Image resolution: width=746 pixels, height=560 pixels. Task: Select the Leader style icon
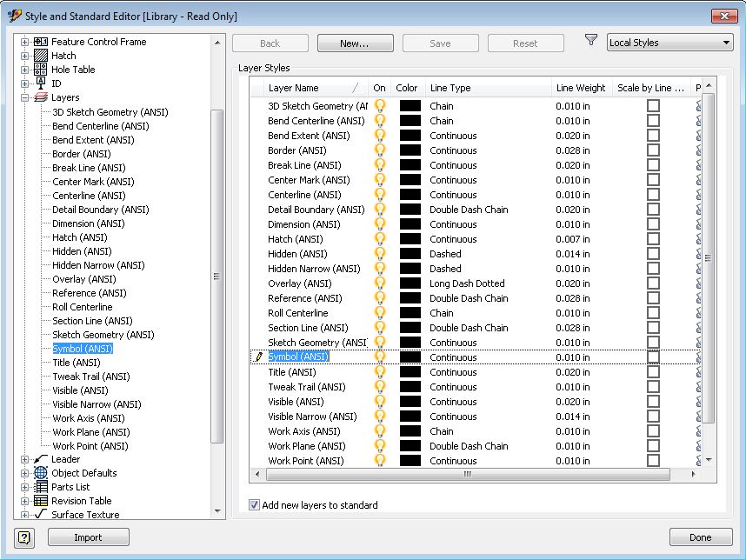click(38, 459)
